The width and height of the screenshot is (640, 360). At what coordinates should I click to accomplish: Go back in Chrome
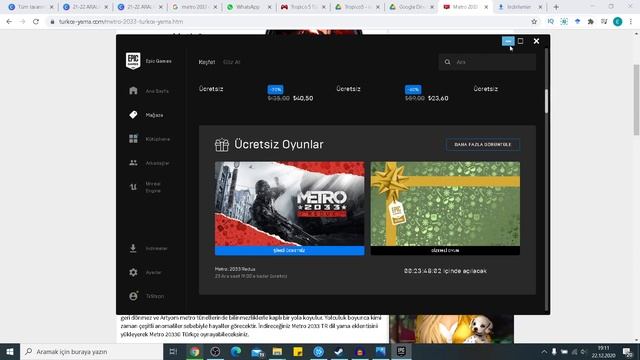(9, 22)
